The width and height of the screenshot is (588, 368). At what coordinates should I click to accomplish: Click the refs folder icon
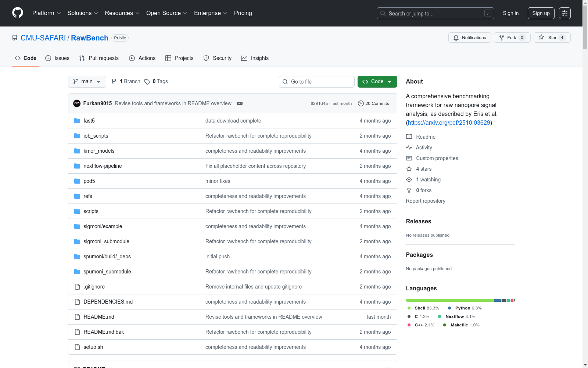coord(77,196)
